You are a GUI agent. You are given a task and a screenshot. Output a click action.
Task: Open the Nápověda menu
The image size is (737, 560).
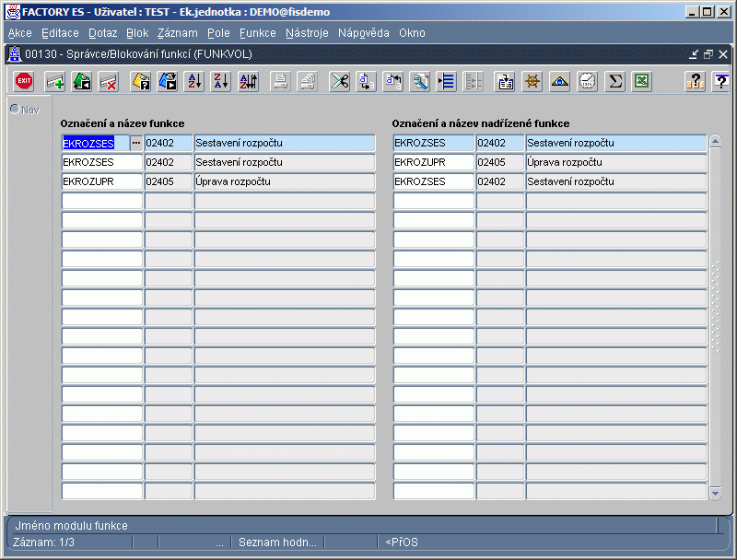(363, 33)
